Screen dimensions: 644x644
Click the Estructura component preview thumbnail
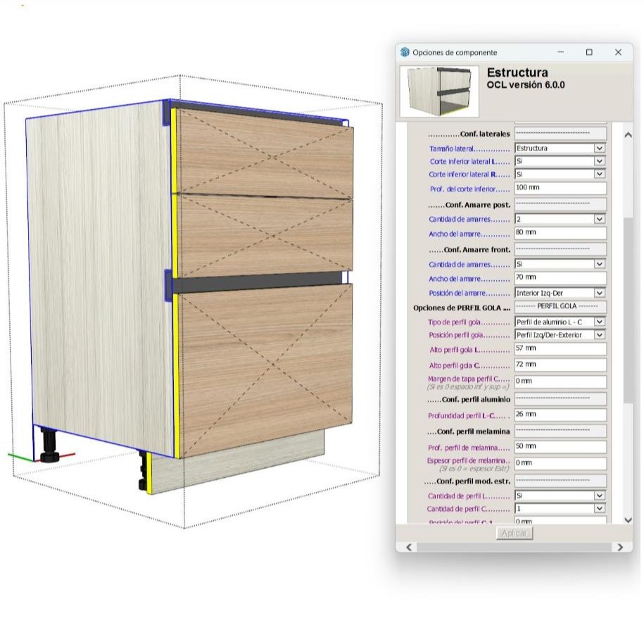click(x=438, y=91)
